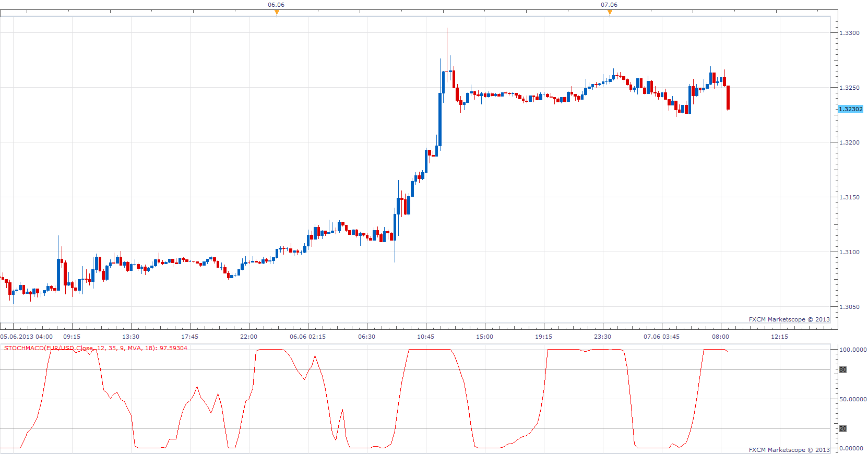Viewport: 868px width, 454px height.
Task: Click the 09:15 time axis label
Action: 72,337
